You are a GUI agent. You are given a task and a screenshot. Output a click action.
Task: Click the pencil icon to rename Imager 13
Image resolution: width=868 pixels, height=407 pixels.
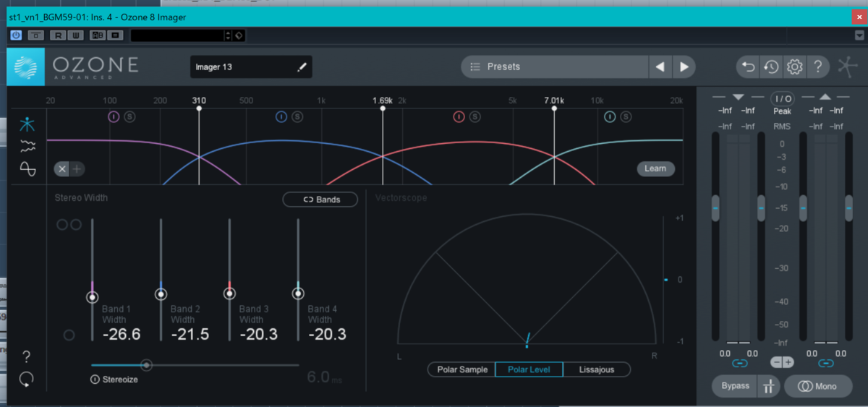coord(302,67)
